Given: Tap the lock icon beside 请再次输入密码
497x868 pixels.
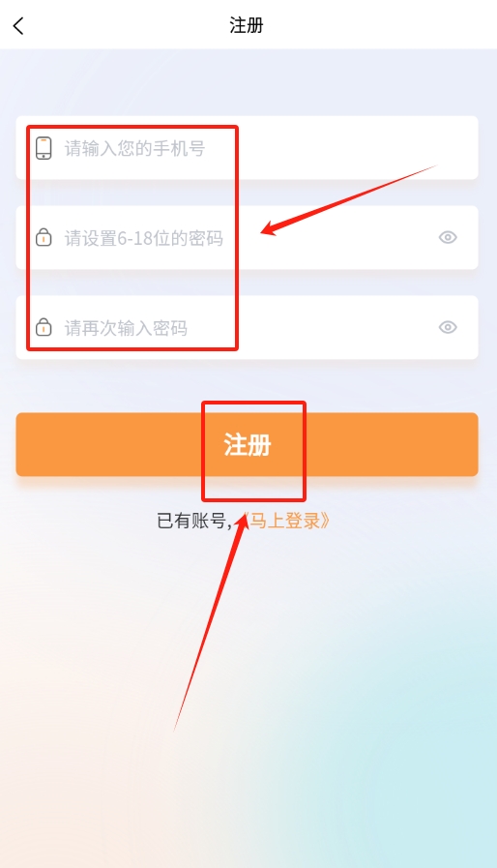Looking at the screenshot, I should click(44, 327).
